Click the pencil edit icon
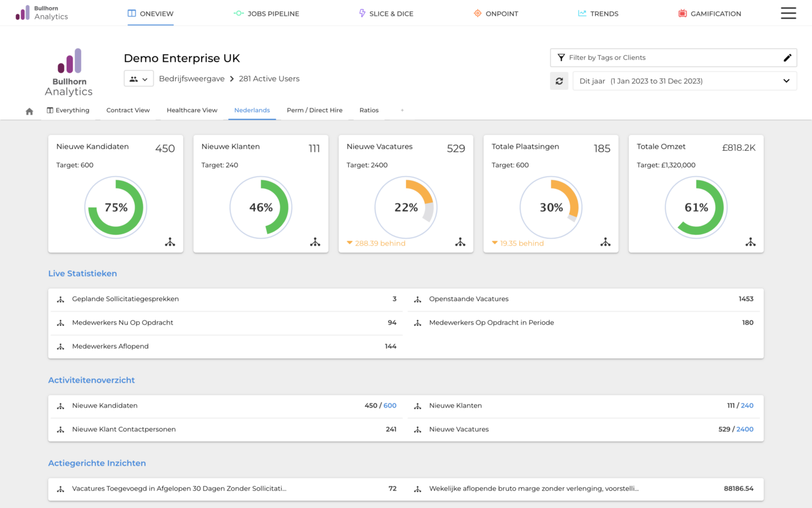The image size is (812, 508). pos(788,58)
